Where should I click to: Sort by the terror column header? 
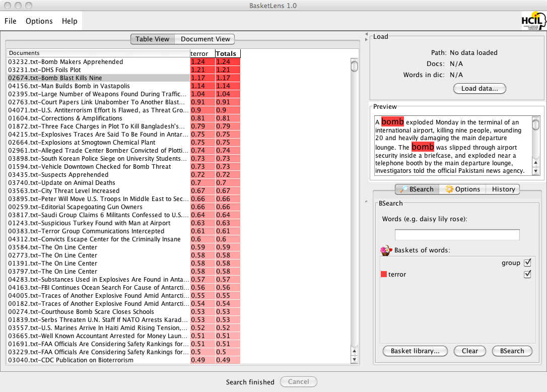coord(202,53)
